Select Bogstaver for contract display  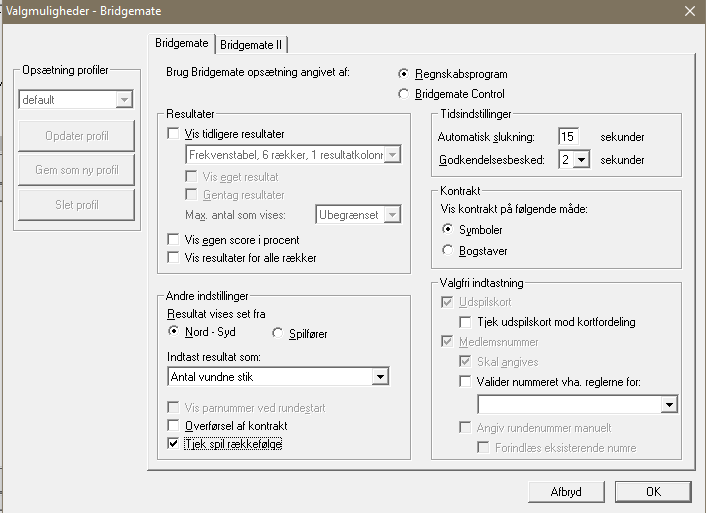click(x=449, y=250)
